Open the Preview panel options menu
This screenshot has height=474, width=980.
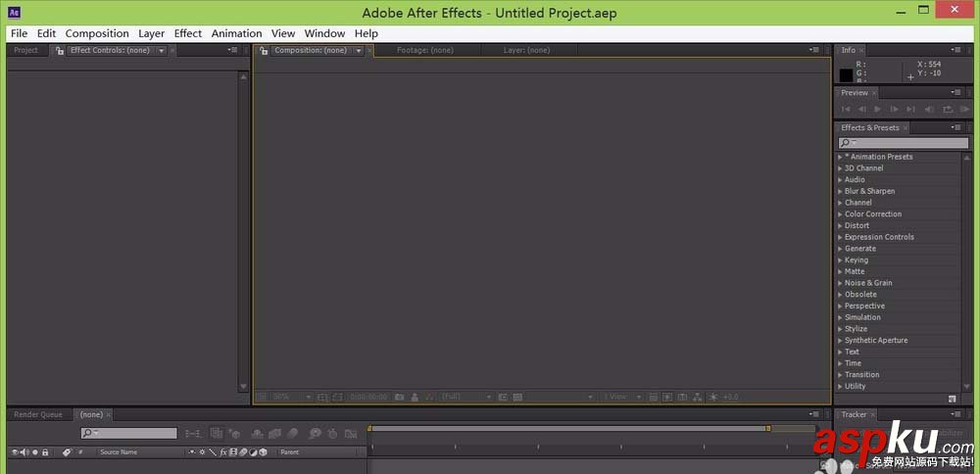(x=955, y=92)
